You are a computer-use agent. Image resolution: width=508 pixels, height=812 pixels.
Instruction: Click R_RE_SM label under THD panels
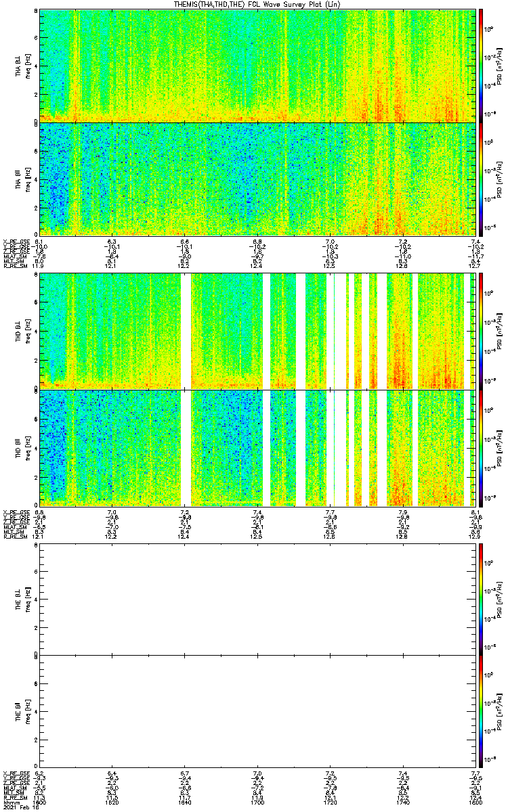[x=14, y=537]
